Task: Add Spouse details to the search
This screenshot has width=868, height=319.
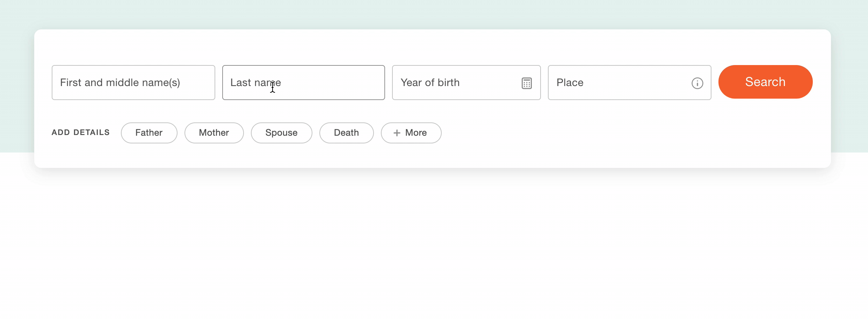Action: 281,133
